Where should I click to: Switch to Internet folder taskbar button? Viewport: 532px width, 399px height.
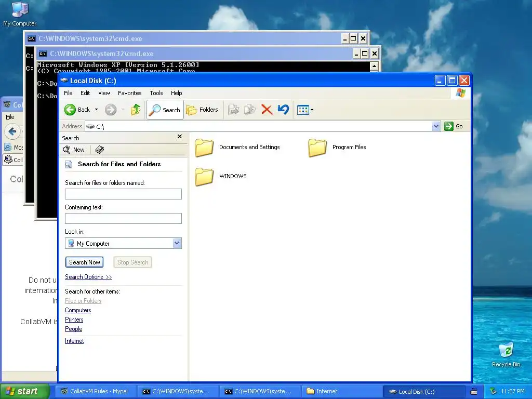point(342,391)
